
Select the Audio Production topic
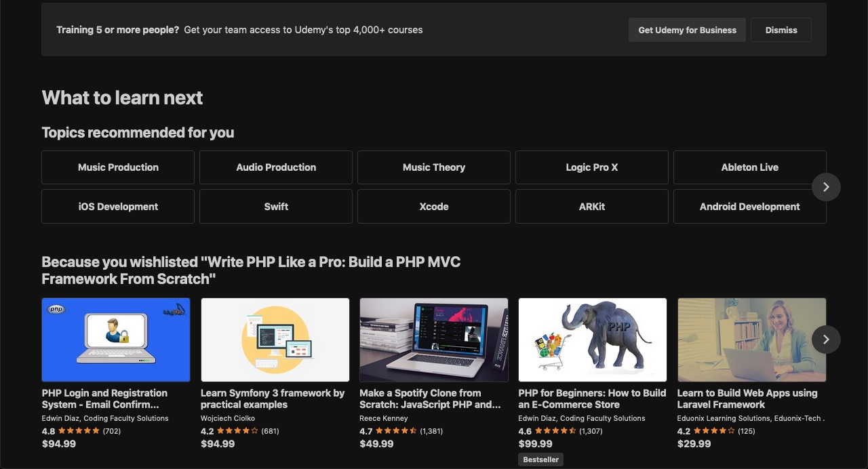click(275, 167)
